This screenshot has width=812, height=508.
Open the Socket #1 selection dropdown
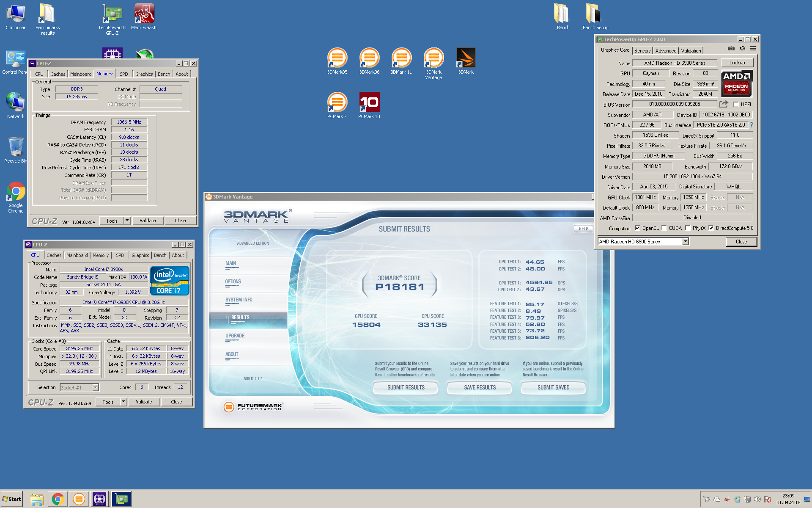point(95,387)
